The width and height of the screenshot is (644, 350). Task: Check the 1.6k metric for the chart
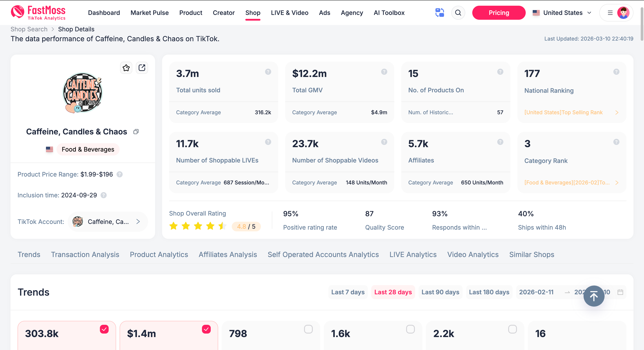411,329
